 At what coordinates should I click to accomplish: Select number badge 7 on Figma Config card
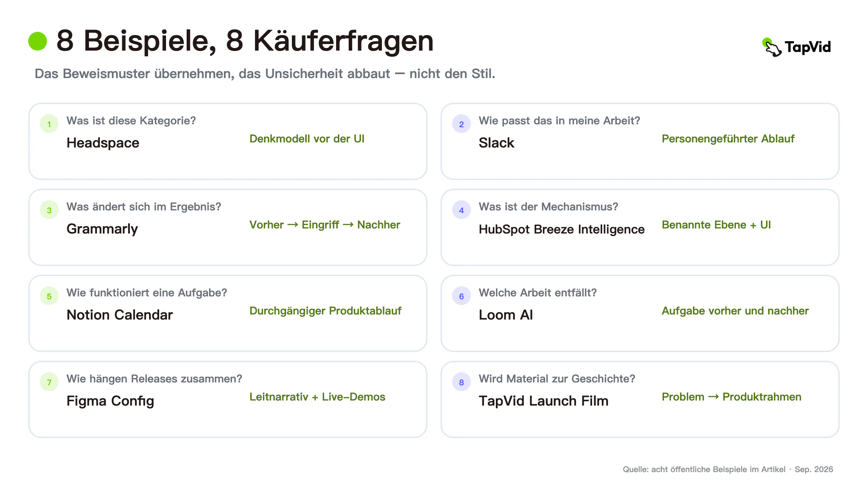point(49,382)
